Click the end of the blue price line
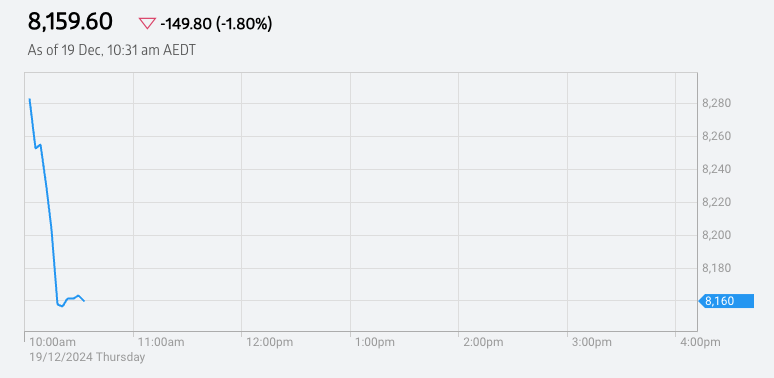Viewport: 774px width, 378px height. click(x=84, y=301)
